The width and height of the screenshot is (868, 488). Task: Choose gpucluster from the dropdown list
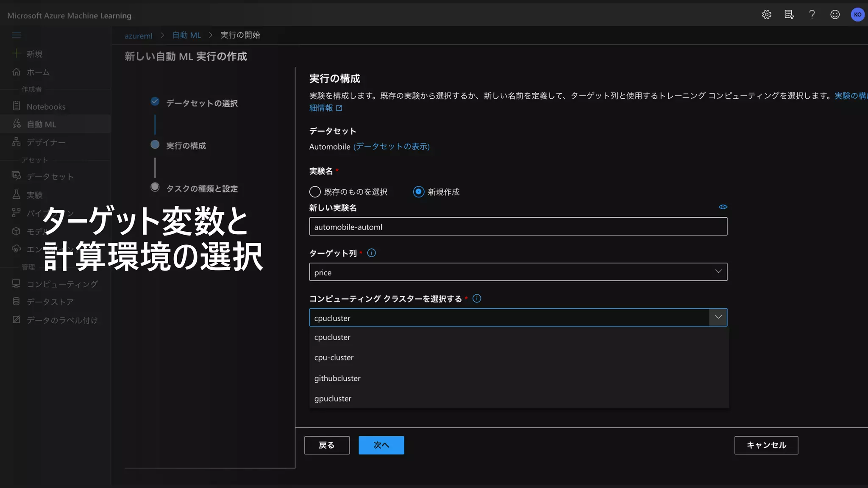519,399
